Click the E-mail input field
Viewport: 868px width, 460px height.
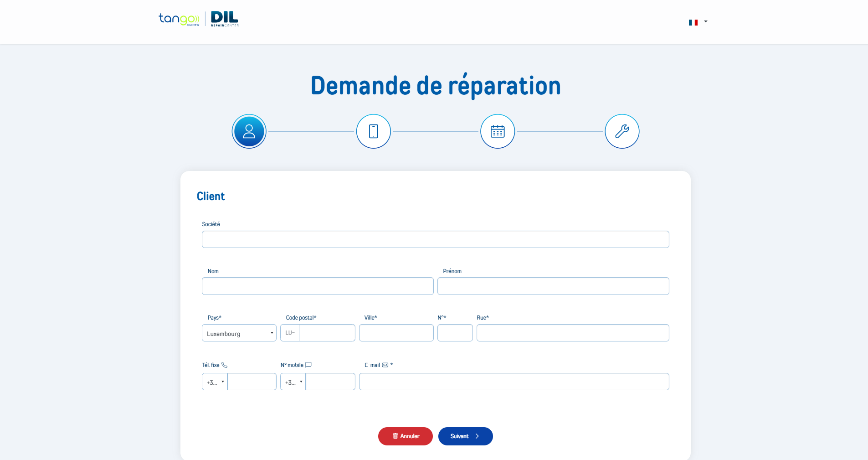[514, 382]
